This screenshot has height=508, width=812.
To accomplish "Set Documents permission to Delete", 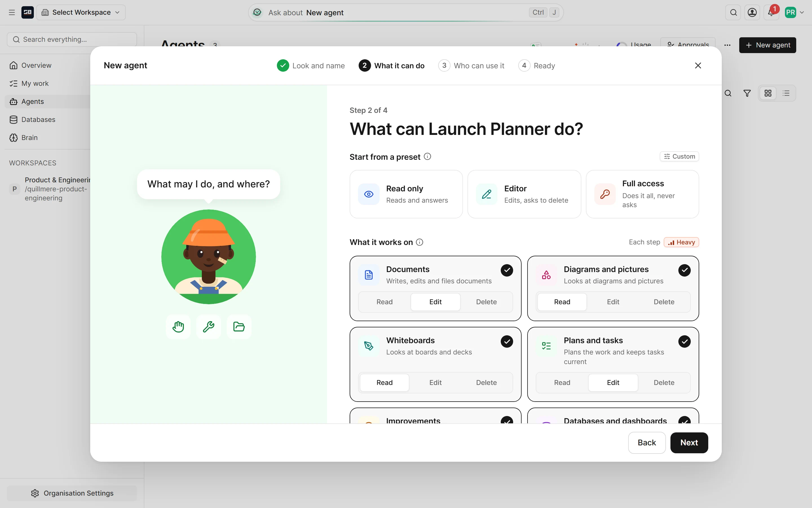I will click(x=486, y=302).
